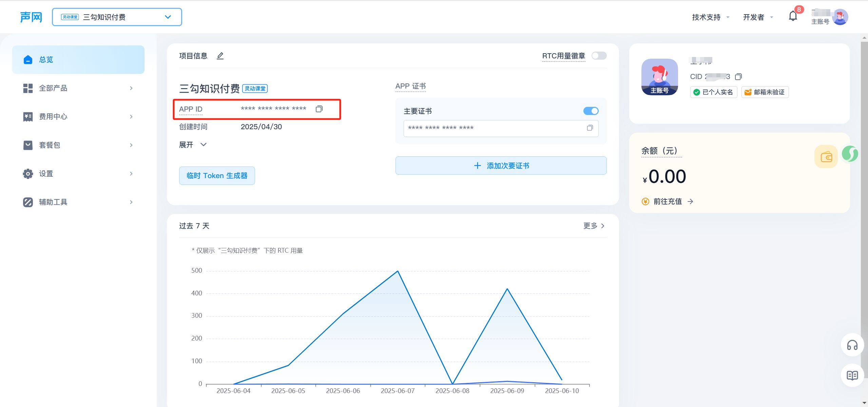Open the 三勾知识付费 project selector dropdown
The width and height of the screenshot is (868, 407).
117,17
